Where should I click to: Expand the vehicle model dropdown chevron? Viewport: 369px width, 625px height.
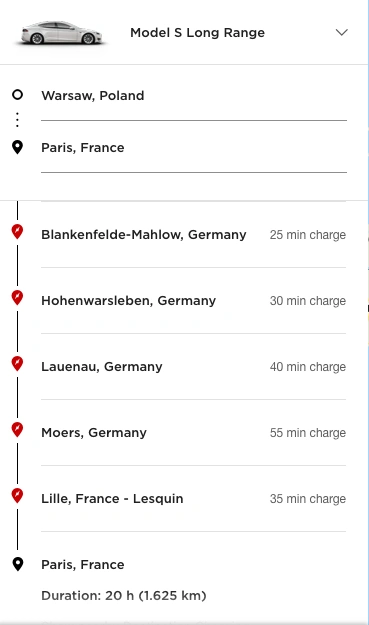[342, 32]
